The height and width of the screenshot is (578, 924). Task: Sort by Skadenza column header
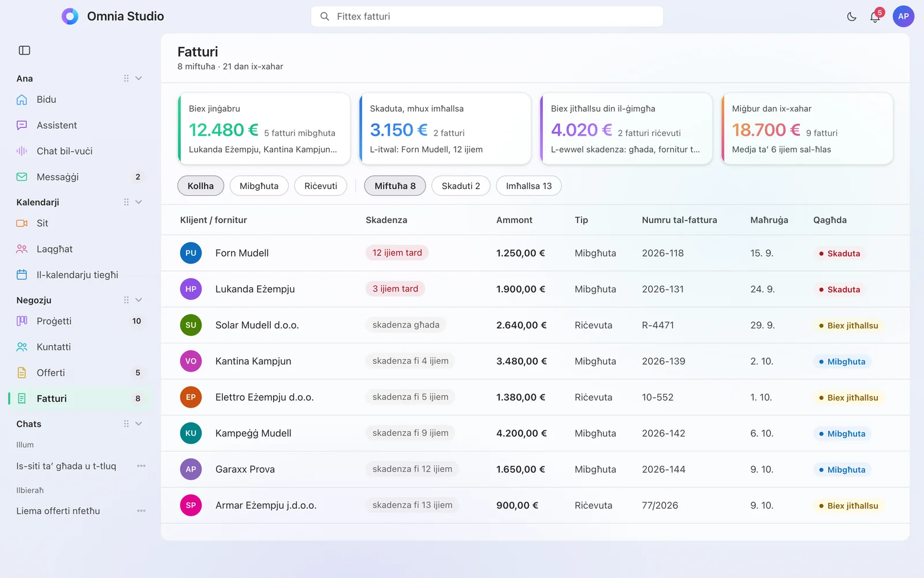pos(386,220)
